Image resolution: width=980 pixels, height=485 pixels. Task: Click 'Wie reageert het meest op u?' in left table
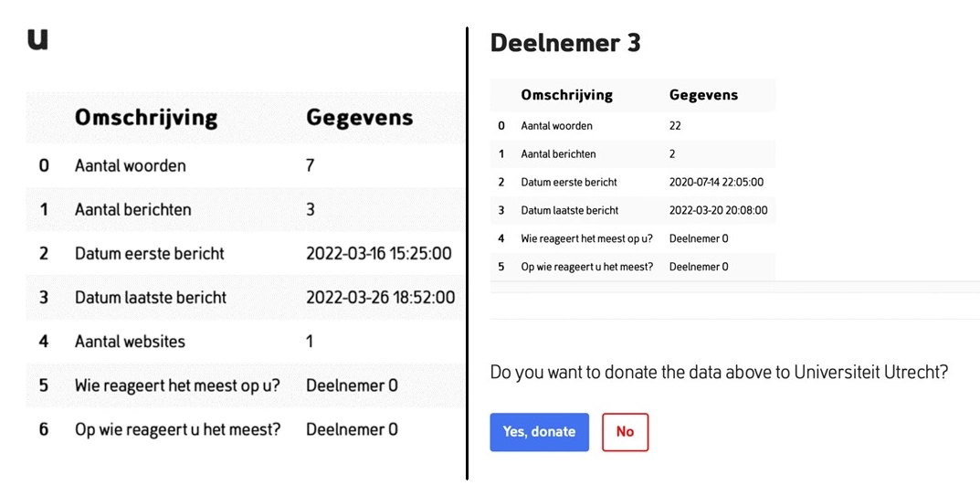click(177, 385)
